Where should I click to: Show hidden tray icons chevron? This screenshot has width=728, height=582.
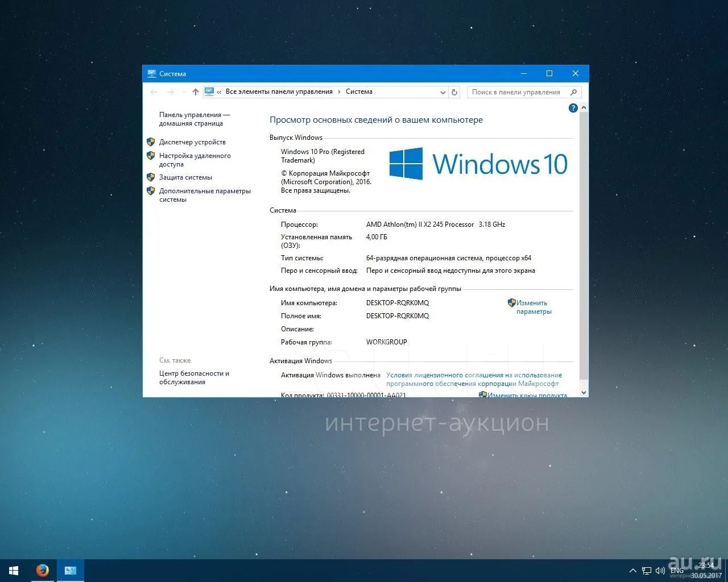click(x=632, y=571)
